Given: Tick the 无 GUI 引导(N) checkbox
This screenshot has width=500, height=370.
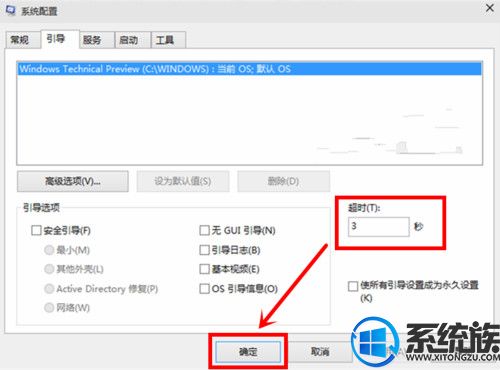Looking at the screenshot, I should pos(204,230).
